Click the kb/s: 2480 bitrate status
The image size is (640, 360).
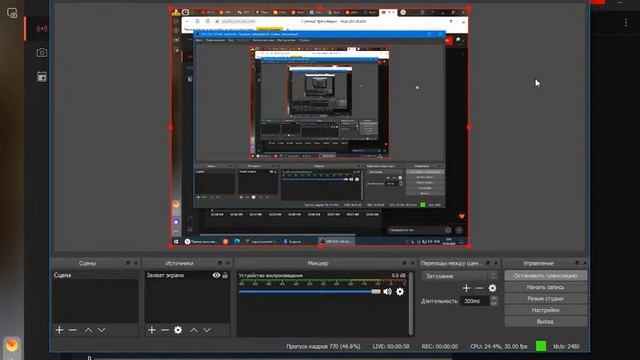566,346
